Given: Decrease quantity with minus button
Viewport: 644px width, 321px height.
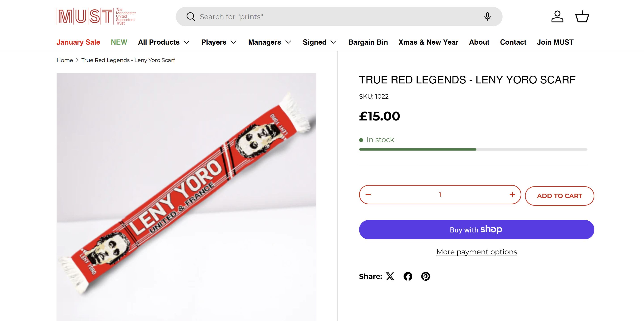Looking at the screenshot, I should (x=368, y=195).
